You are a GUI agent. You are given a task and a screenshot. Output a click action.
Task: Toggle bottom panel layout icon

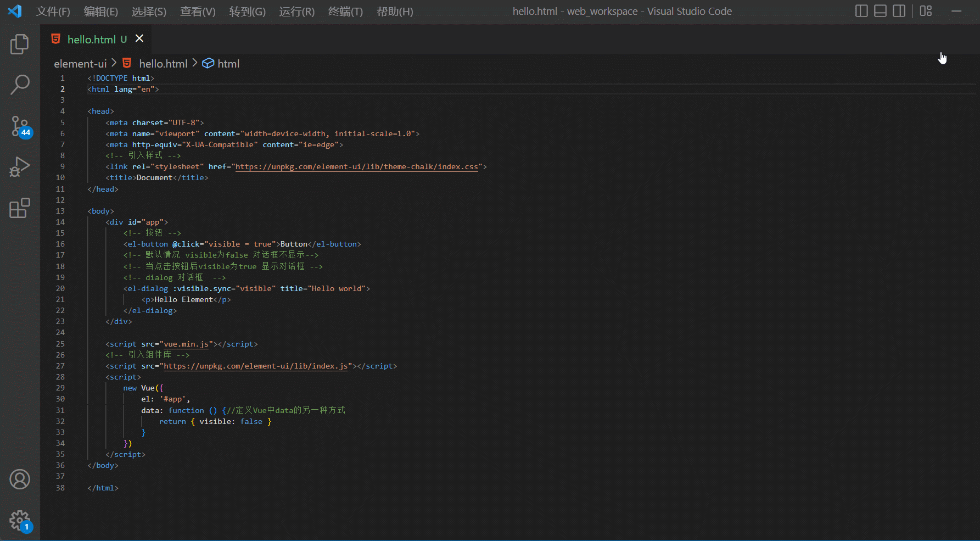click(880, 11)
